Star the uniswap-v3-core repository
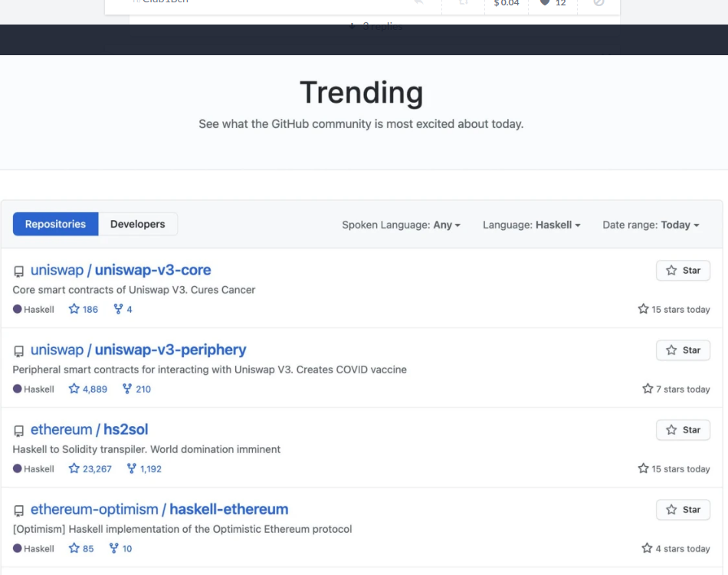728x575 pixels. click(683, 271)
